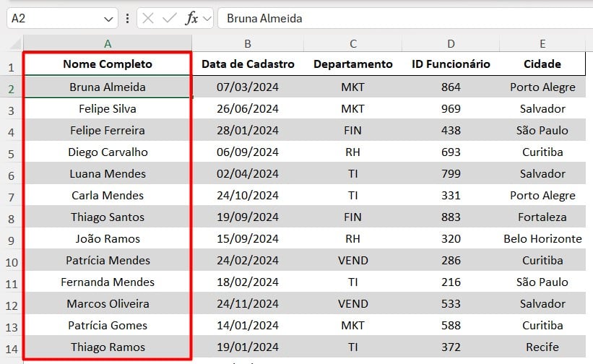Select column B header
This screenshot has width=593, height=364.
(x=248, y=43)
